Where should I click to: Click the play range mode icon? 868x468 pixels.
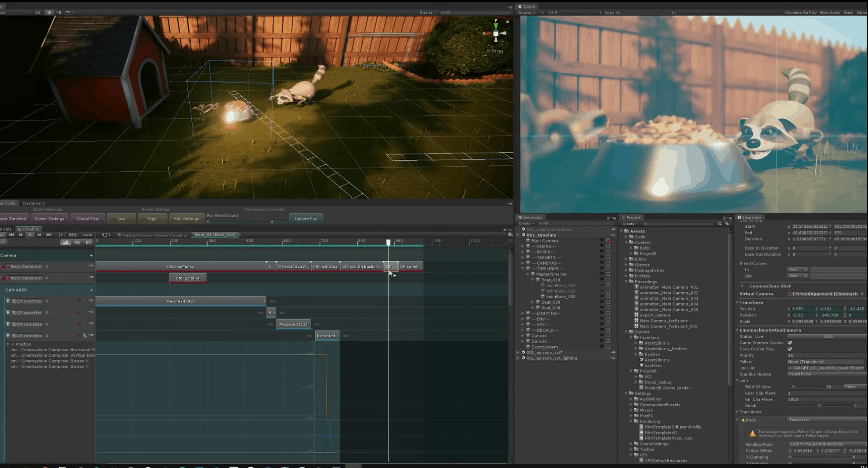click(x=62, y=234)
